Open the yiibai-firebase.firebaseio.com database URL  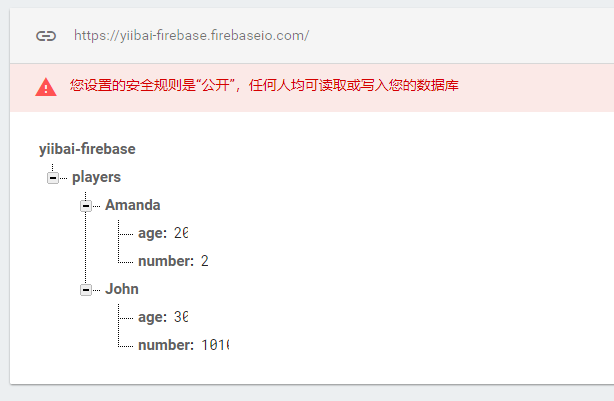click(x=191, y=36)
